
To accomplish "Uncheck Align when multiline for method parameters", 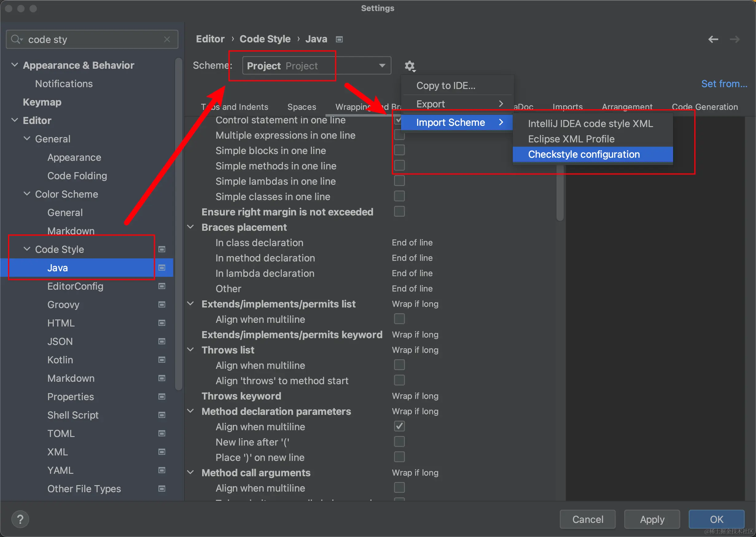I will click(399, 426).
